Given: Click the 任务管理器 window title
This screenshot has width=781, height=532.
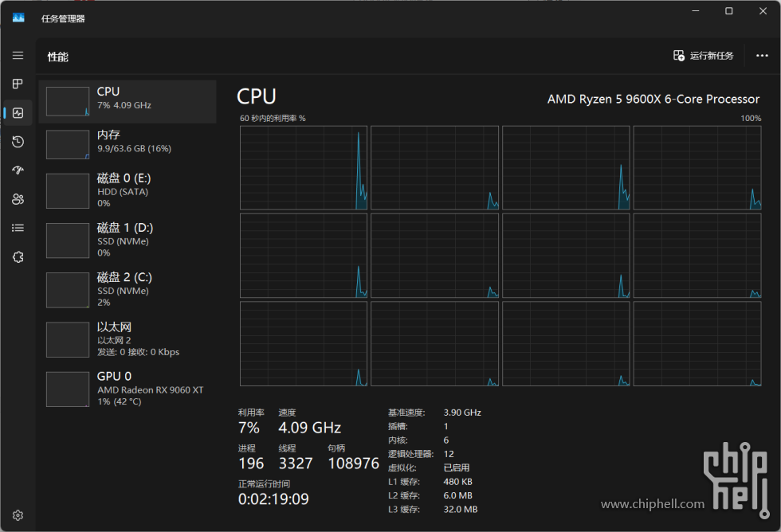Looking at the screenshot, I should pyautogui.click(x=63, y=19).
